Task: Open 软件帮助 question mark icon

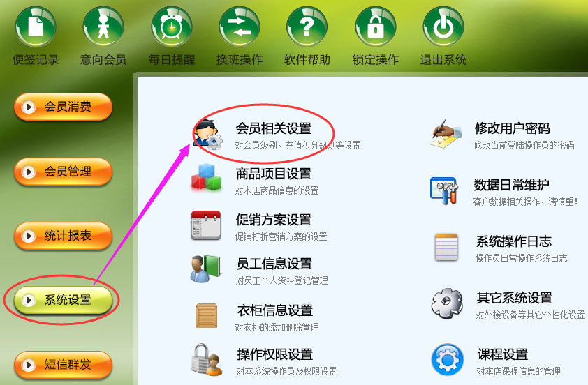Action: click(307, 27)
